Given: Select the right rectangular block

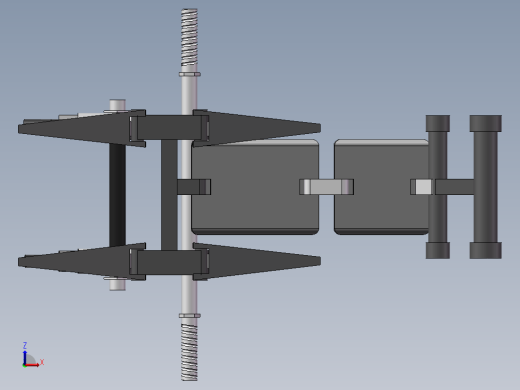Looking at the screenshot, I should pyautogui.click(x=381, y=187).
